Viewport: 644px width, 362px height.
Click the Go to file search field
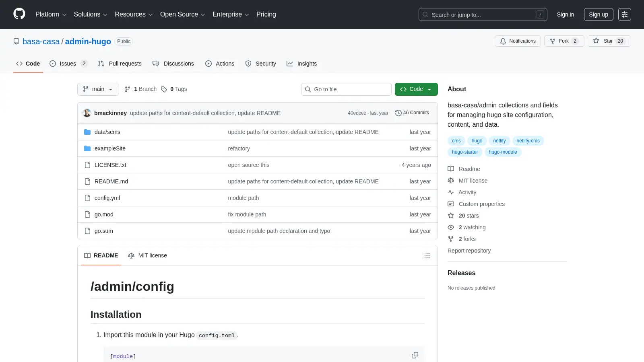[x=346, y=89]
